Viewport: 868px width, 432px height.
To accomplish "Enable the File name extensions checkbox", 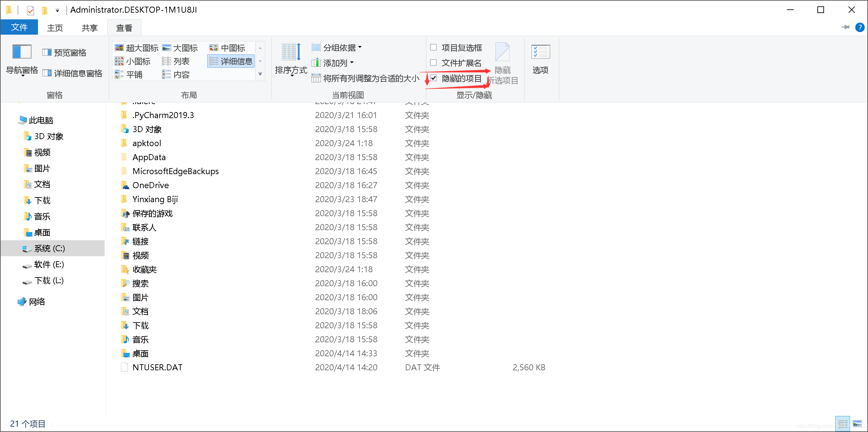I will (x=433, y=63).
